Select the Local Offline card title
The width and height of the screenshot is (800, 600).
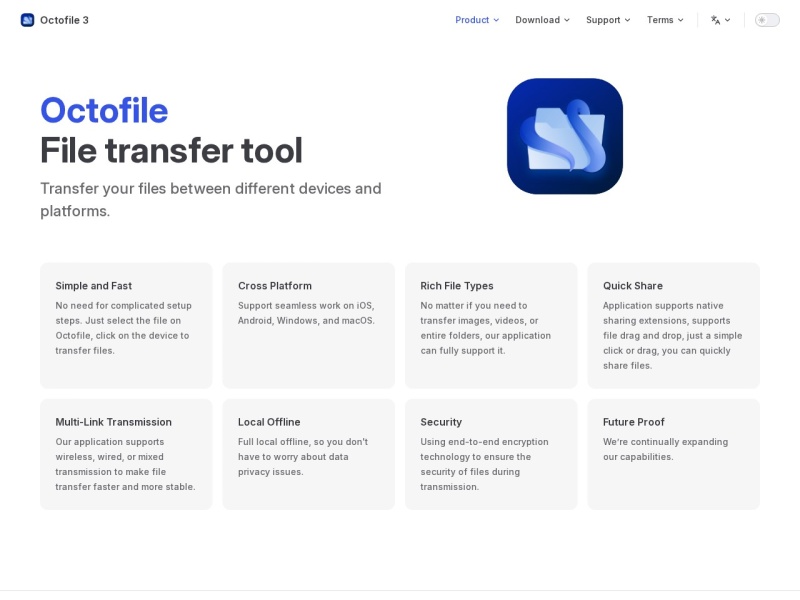pos(269,422)
